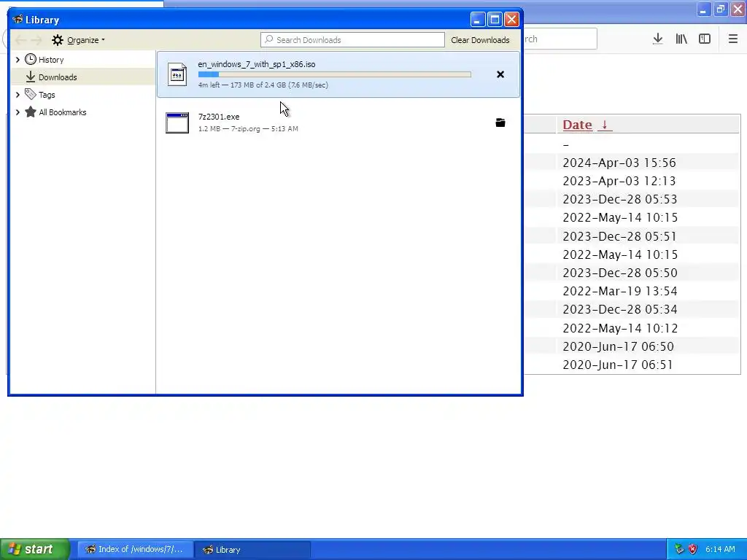The image size is (747, 560).
Task: Click date 2024-Apr-03 15:56 in the index
Action: click(619, 163)
